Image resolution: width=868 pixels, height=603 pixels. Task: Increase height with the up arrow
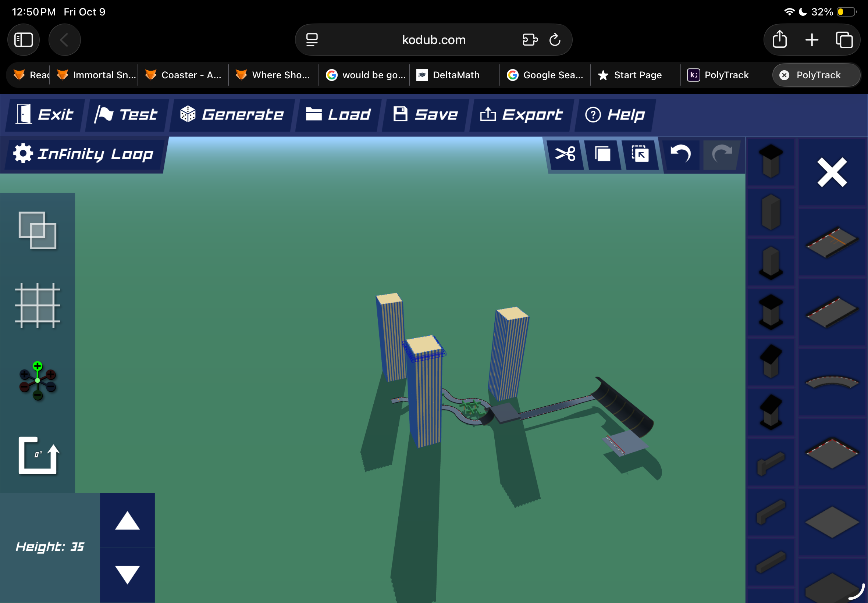(127, 521)
